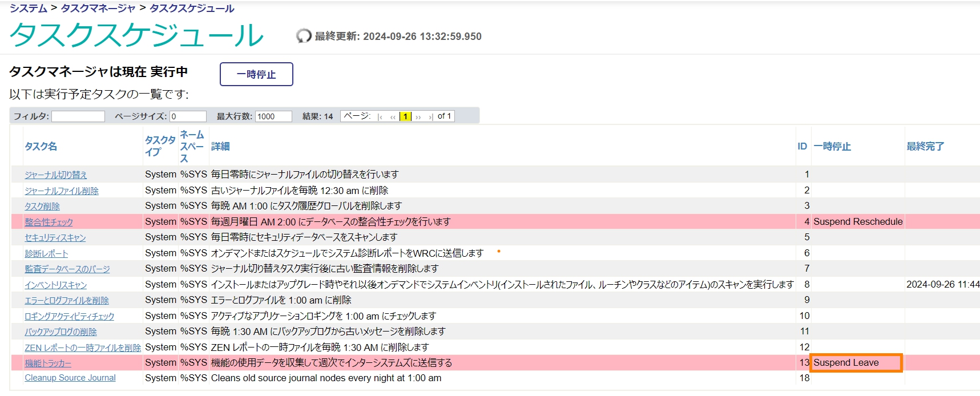
Task: Open the Cleanup Source Journal task
Action: (70, 378)
